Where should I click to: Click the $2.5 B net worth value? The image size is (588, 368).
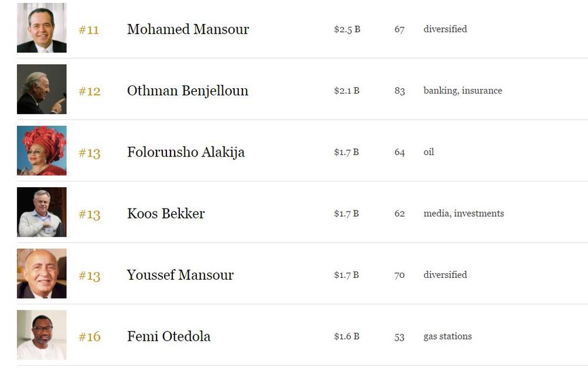tap(348, 29)
